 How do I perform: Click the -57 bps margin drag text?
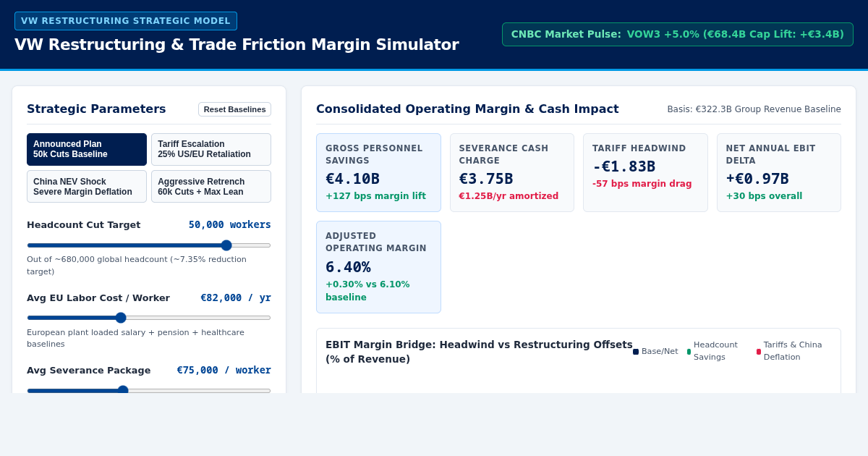(642, 184)
